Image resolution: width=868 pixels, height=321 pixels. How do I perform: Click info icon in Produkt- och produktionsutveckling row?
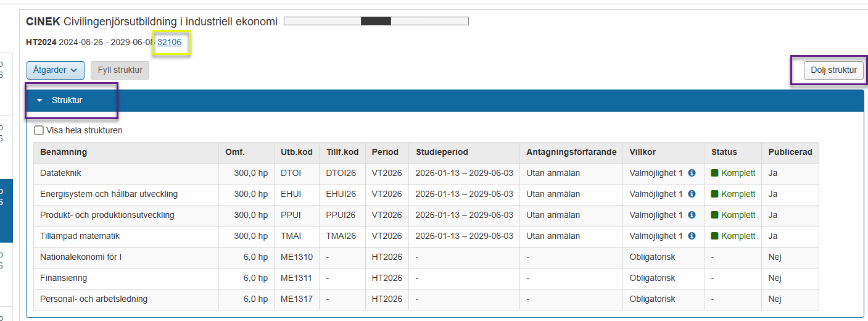(692, 215)
